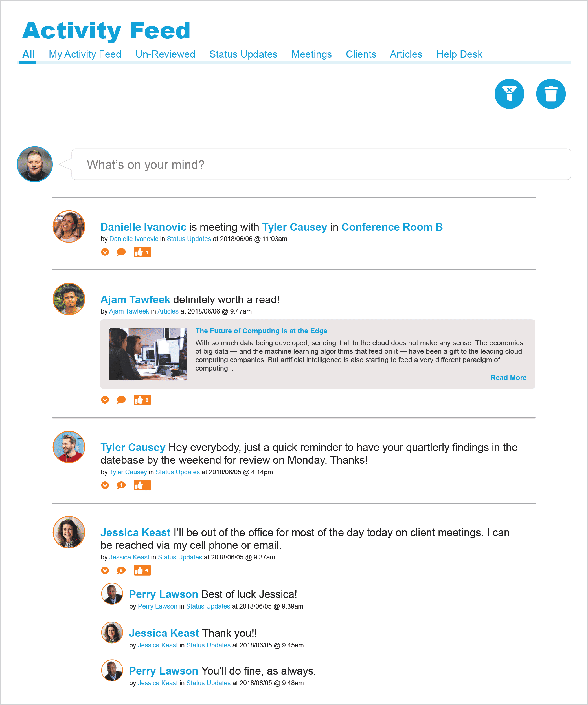Screen dimensions: 588x705
Task: Open the Help Desk section
Action: pos(459,54)
